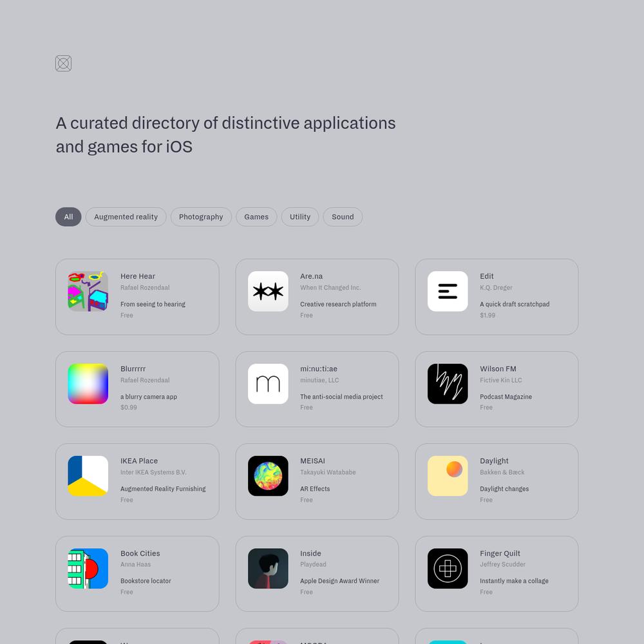Select the All filter

68,217
